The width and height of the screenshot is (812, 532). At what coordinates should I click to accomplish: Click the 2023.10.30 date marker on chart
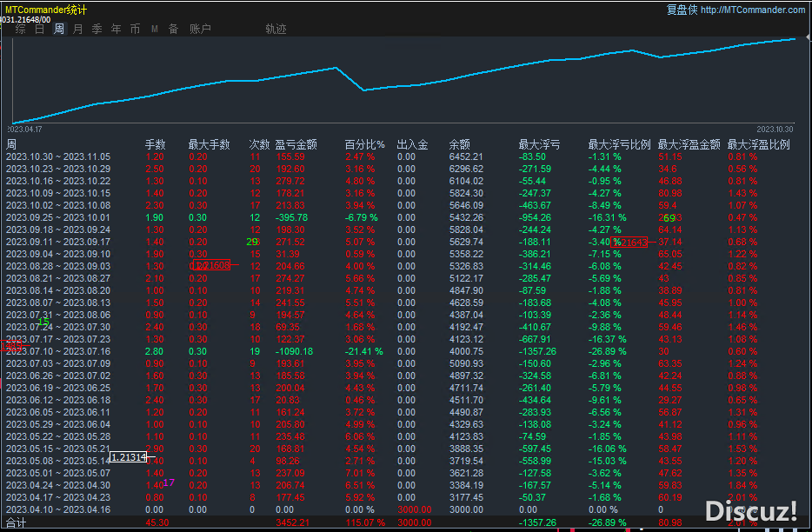tap(775, 129)
